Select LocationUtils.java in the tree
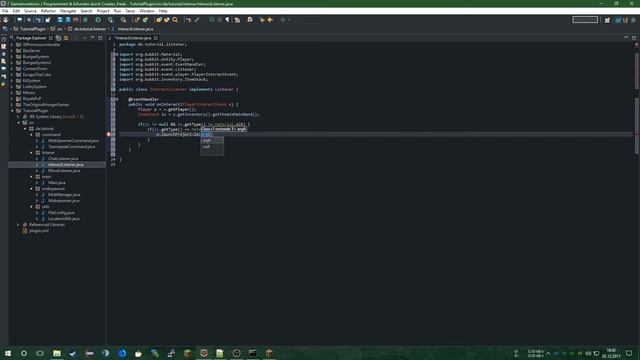This screenshot has height=360, width=640. [64, 219]
